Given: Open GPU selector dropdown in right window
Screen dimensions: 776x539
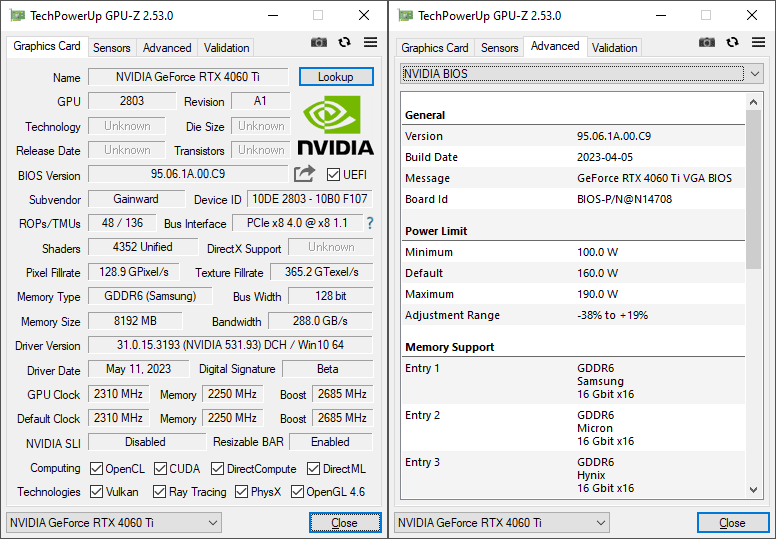Looking at the screenshot, I should 502,523.
